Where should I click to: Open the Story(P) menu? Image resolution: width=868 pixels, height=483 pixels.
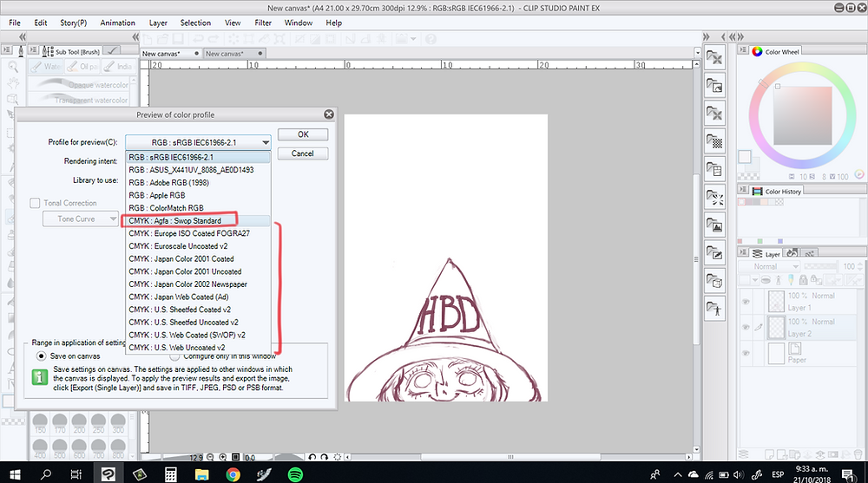73,23
